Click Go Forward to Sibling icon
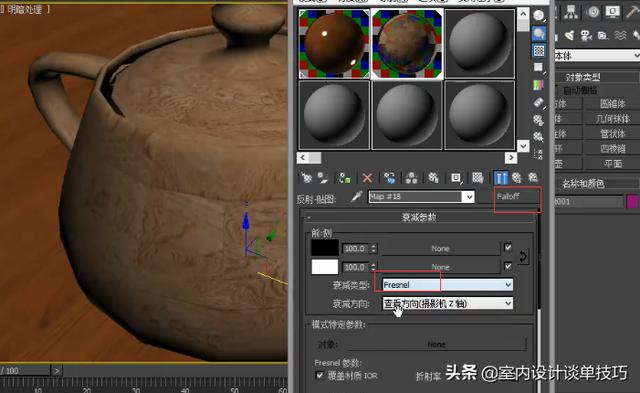 pos(533,178)
